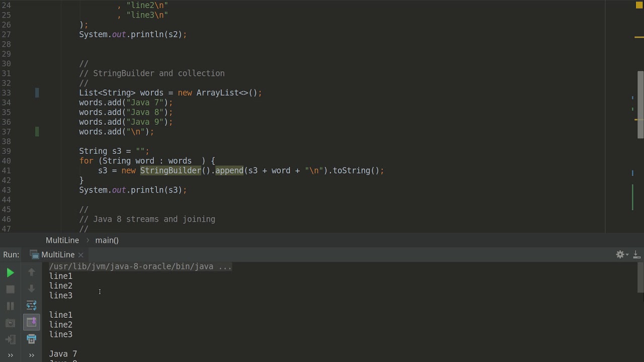Dump threads with the camera icon
Viewport: 644px width, 362px height.
10,322
